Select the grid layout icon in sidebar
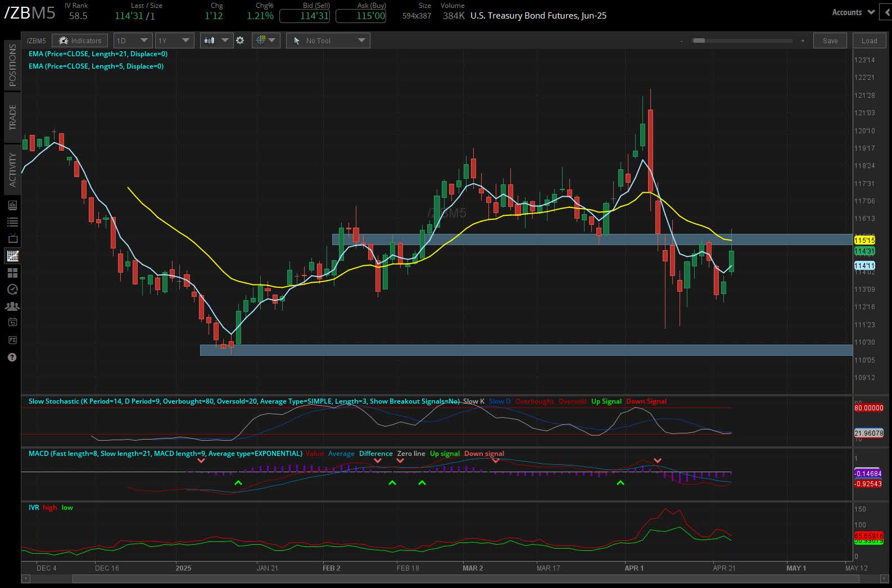 point(12,273)
